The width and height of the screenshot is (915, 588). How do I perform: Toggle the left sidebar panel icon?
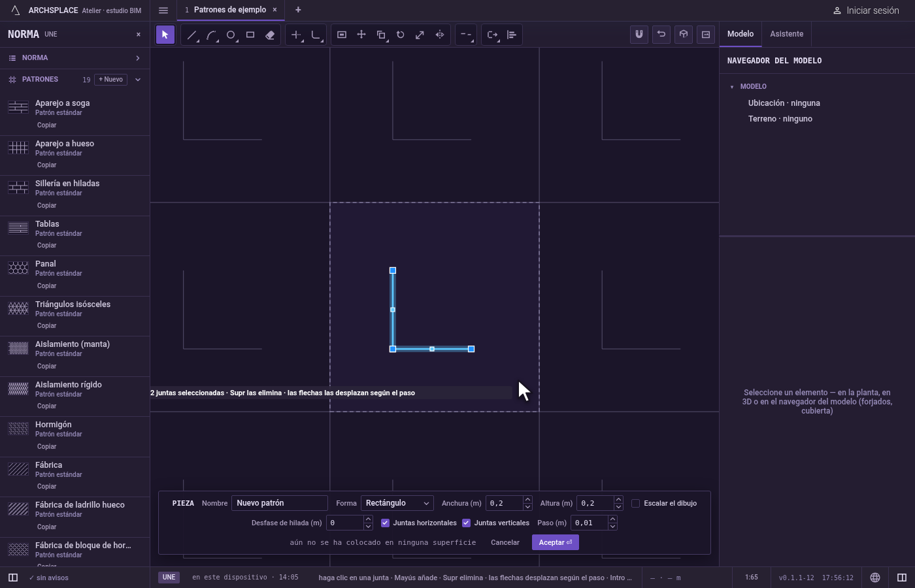point(13,578)
